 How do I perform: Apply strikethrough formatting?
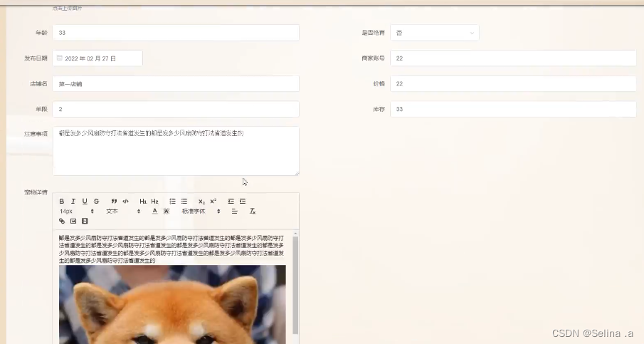coord(96,202)
